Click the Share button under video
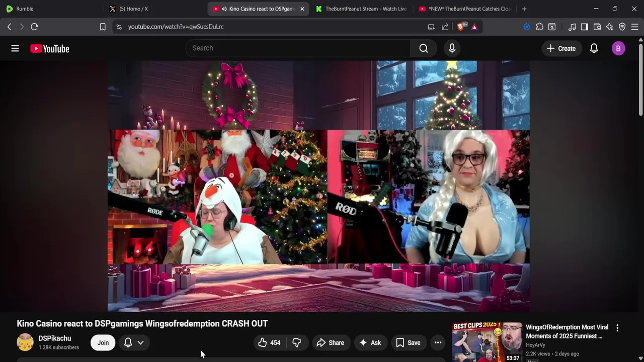Viewport: 644px width, 362px height. [330, 343]
